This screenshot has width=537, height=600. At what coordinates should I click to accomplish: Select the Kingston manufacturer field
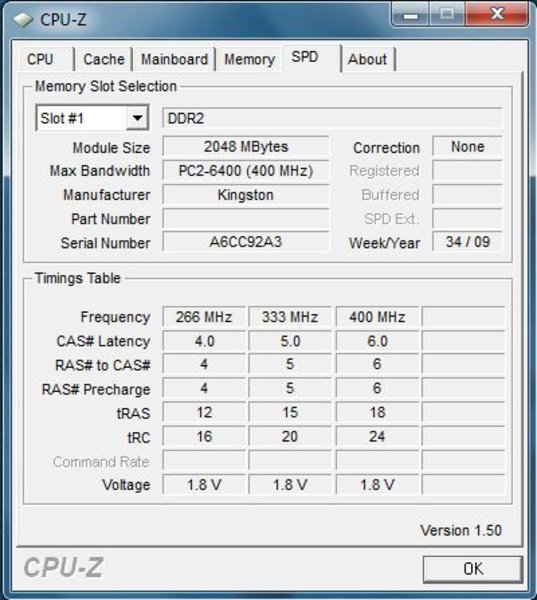[x=246, y=195]
